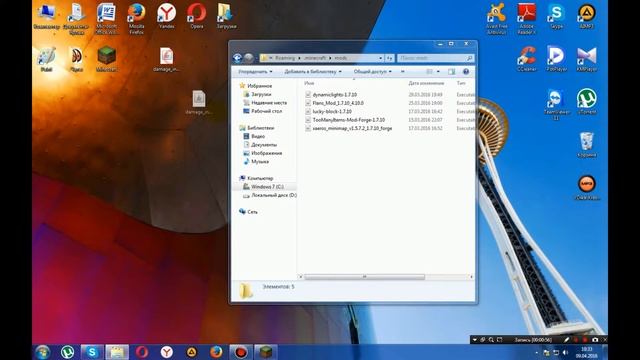The height and width of the screenshot is (360, 640).
Task: Open the Изображения library
Action: coord(267,153)
